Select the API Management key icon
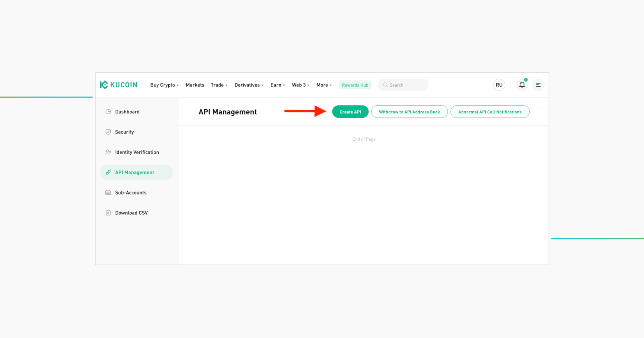644x338 pixels. [x=108, y=172]
